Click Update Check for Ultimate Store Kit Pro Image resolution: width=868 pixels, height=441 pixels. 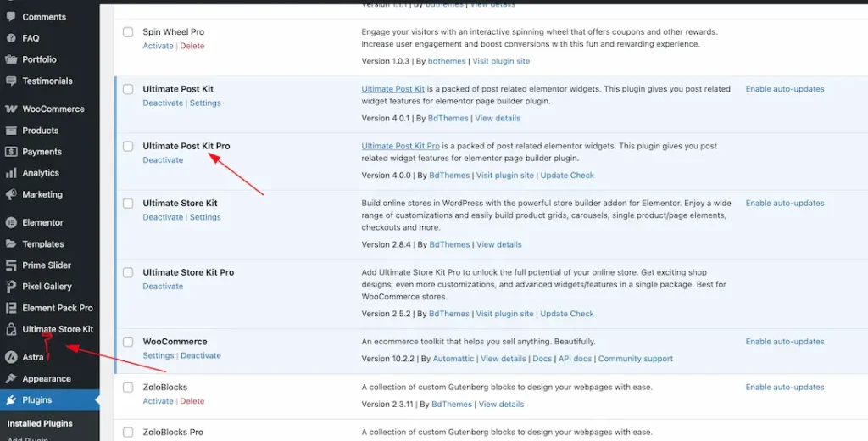click(567, 314)
